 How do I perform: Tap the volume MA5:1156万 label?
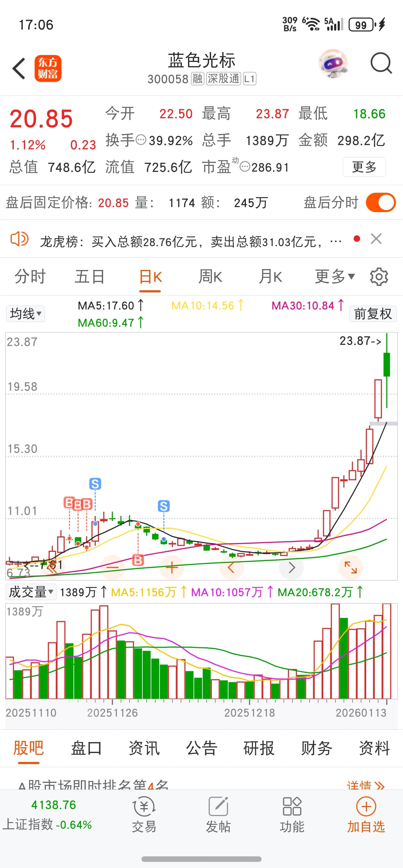149,592
